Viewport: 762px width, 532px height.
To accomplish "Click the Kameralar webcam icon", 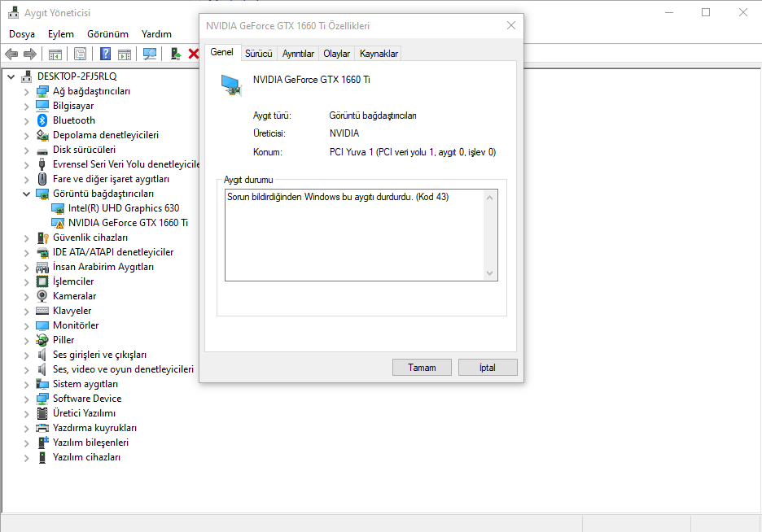I will tap(42, 296).
